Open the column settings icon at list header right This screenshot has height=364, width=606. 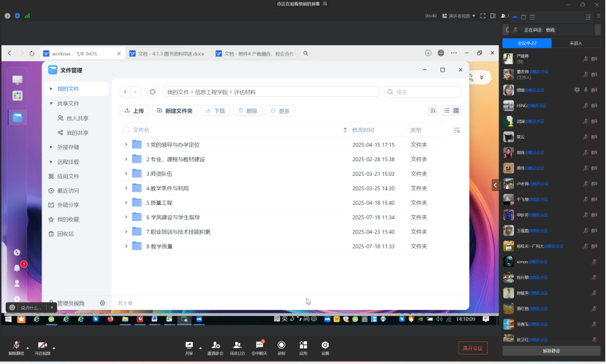[456, 130]
